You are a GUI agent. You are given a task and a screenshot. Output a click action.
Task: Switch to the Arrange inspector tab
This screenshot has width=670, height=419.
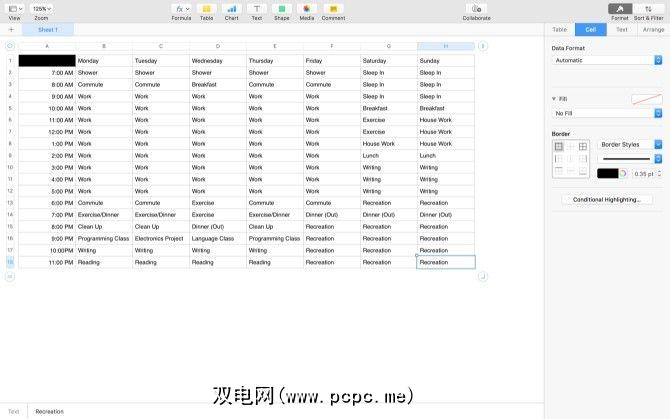coord(653,30)
